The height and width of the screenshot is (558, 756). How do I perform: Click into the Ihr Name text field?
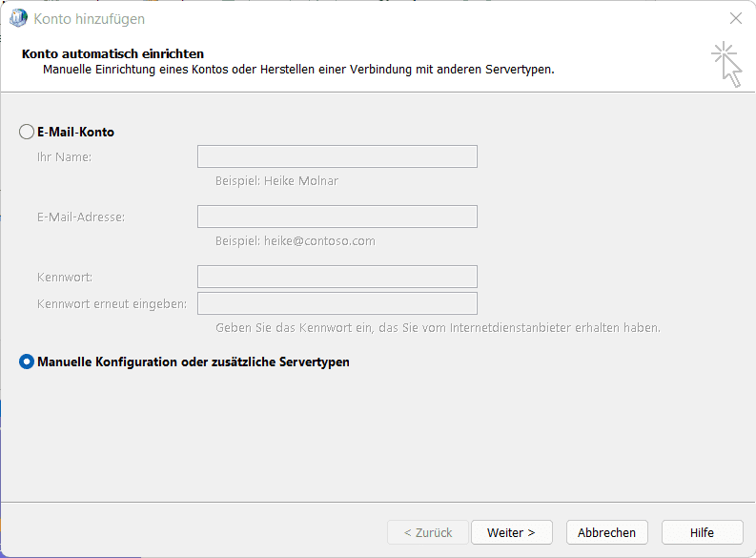click(337, 156)
